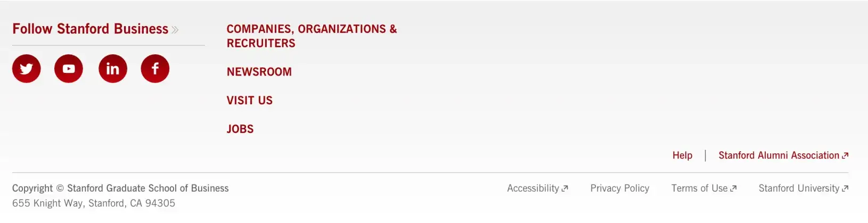Open Stanford Business Twitter page icon

27,69
